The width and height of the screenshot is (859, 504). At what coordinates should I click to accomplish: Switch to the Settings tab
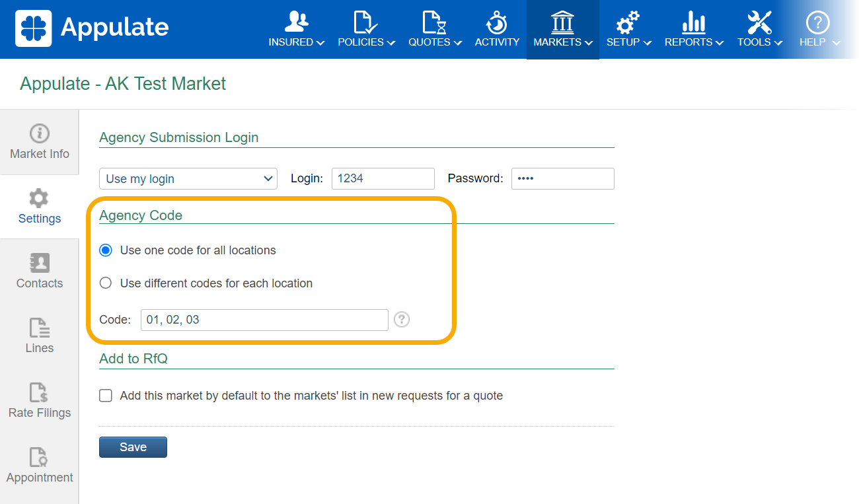[39, 206]
